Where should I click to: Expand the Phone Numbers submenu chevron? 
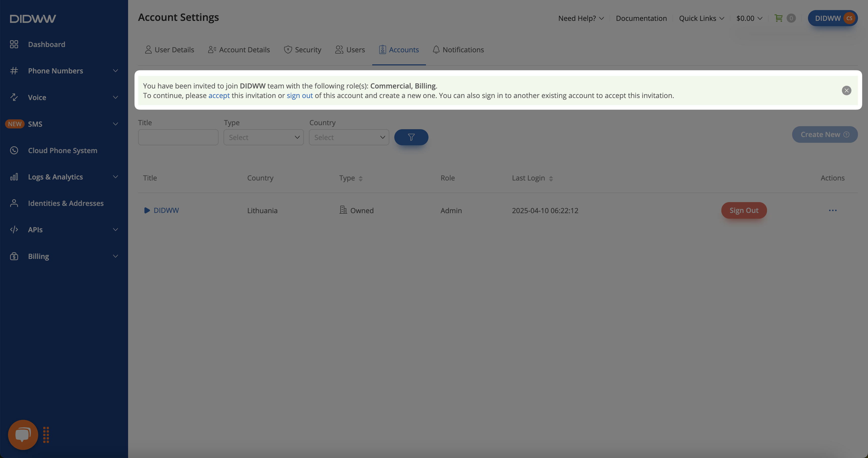click(x=115, y=71)
